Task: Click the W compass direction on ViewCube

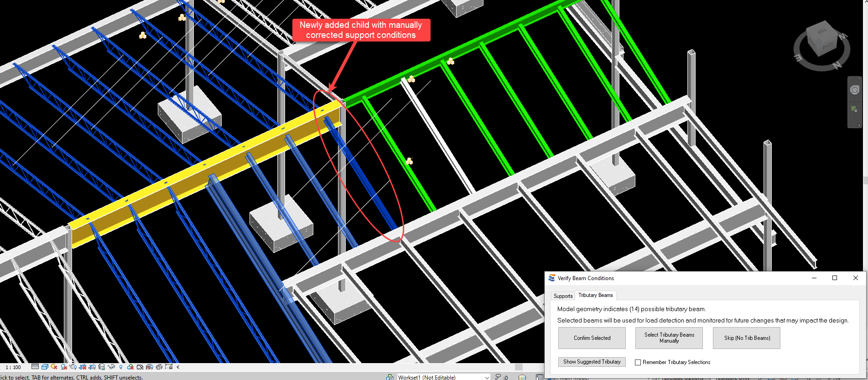Action: click(x=843, y=36)
